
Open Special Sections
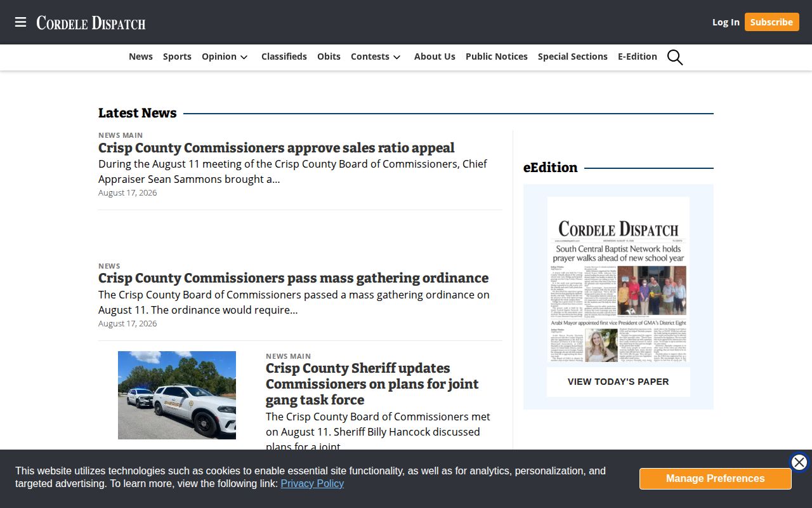coord(573,57)
